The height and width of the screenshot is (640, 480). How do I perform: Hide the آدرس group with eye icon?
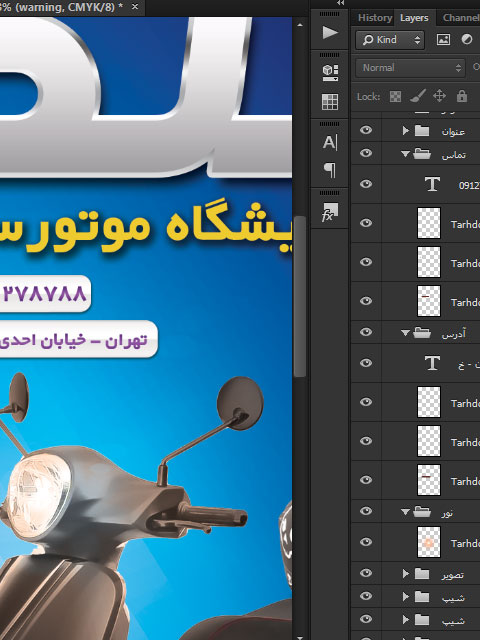pyautogui.click(x=366, y=332)
